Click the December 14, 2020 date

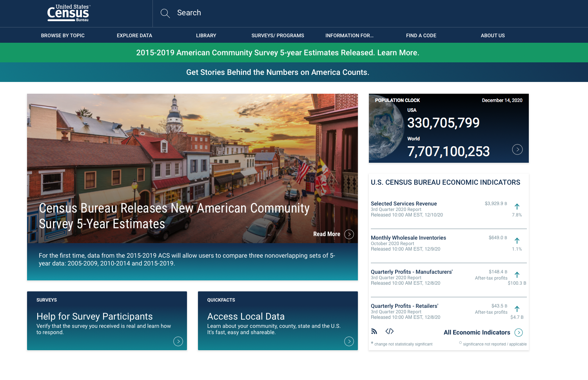[x=502, y=100]
